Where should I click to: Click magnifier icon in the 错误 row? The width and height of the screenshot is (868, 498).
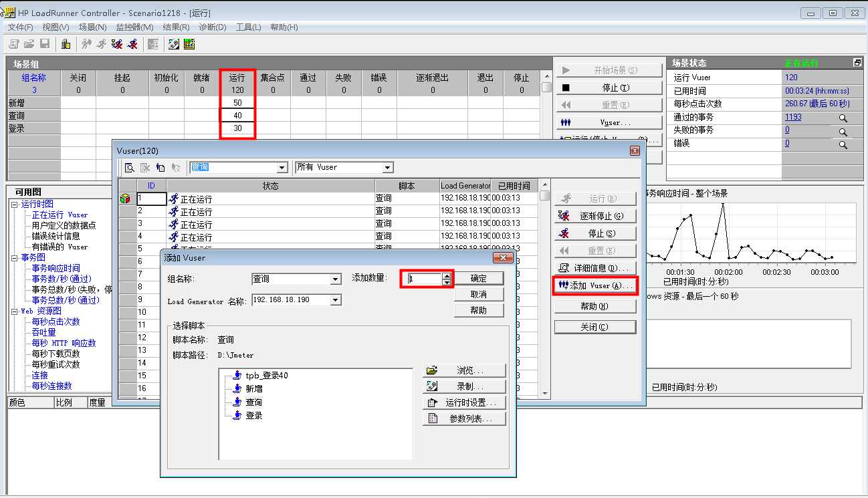pos(843,144)
